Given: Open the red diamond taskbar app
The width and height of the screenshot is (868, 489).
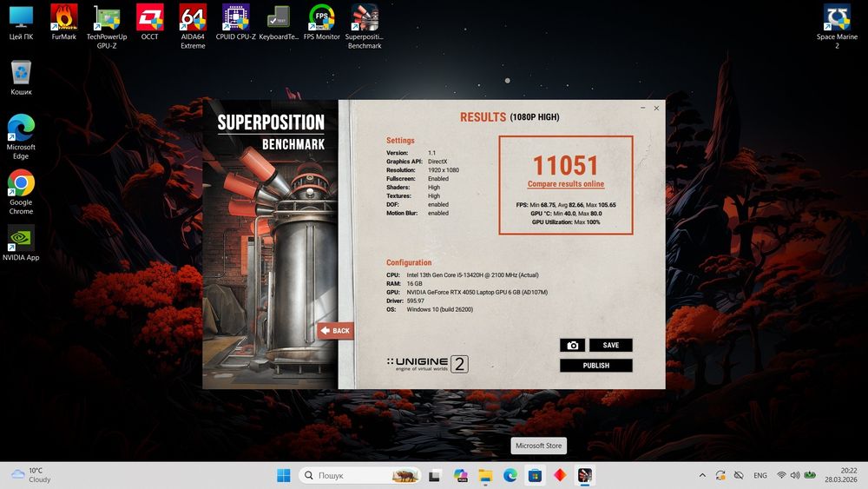Looking at the screenshot, I should pos(560,475).
